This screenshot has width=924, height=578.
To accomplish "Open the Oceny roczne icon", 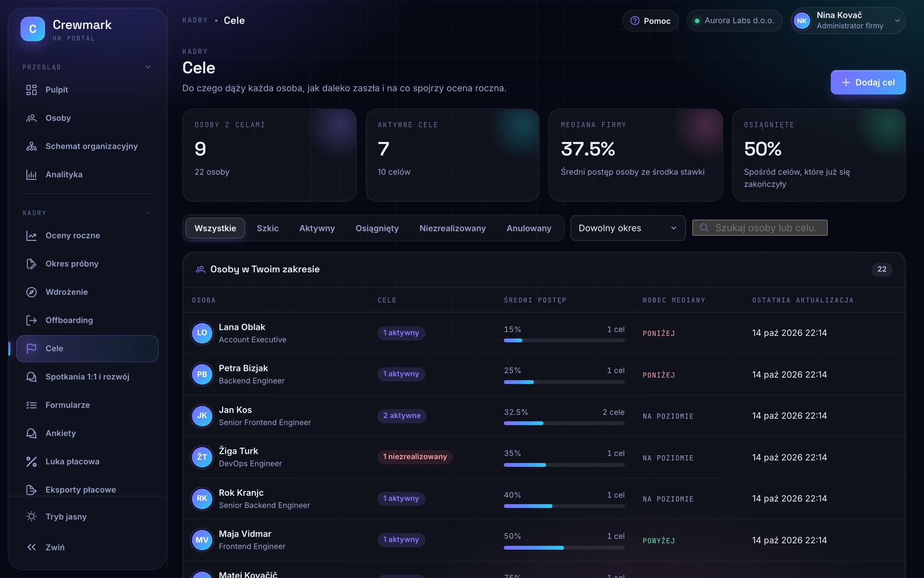I will click(x=31, y=236).
